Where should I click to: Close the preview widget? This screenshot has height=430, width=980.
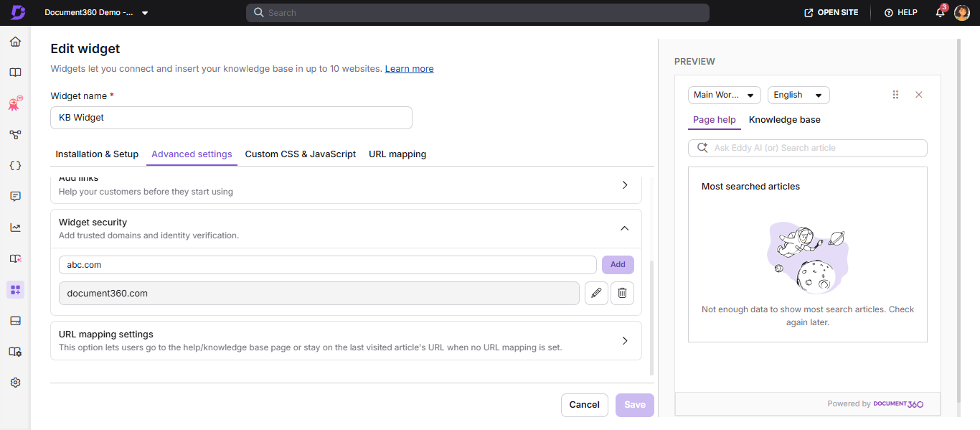click(919, 95)
